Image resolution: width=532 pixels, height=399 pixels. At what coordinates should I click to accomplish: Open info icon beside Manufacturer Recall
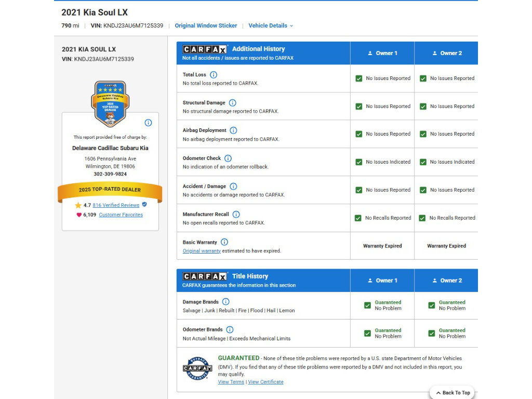coord(236,215)
